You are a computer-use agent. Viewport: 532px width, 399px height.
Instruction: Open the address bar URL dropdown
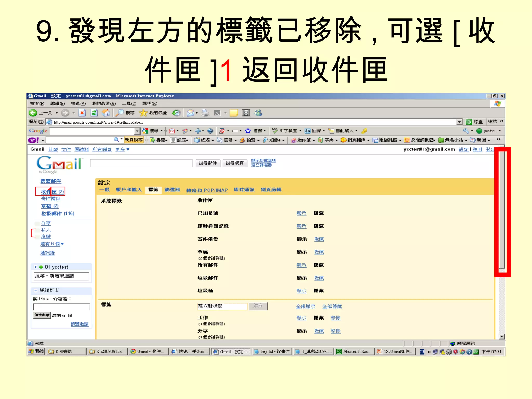click(x=459, y=122)
